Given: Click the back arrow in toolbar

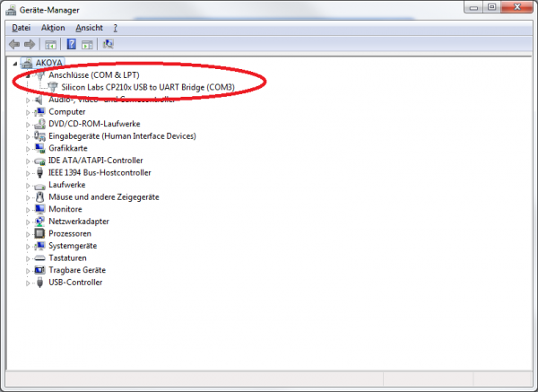Looking at the screenshot, I should click(x=13, y=44).
